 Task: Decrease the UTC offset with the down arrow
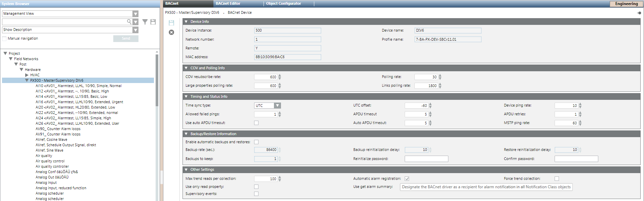tap(430, 107)
